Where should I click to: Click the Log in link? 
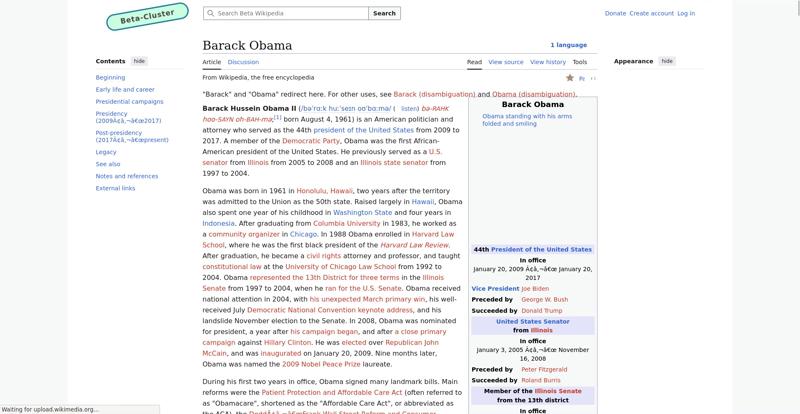[686, 14]
